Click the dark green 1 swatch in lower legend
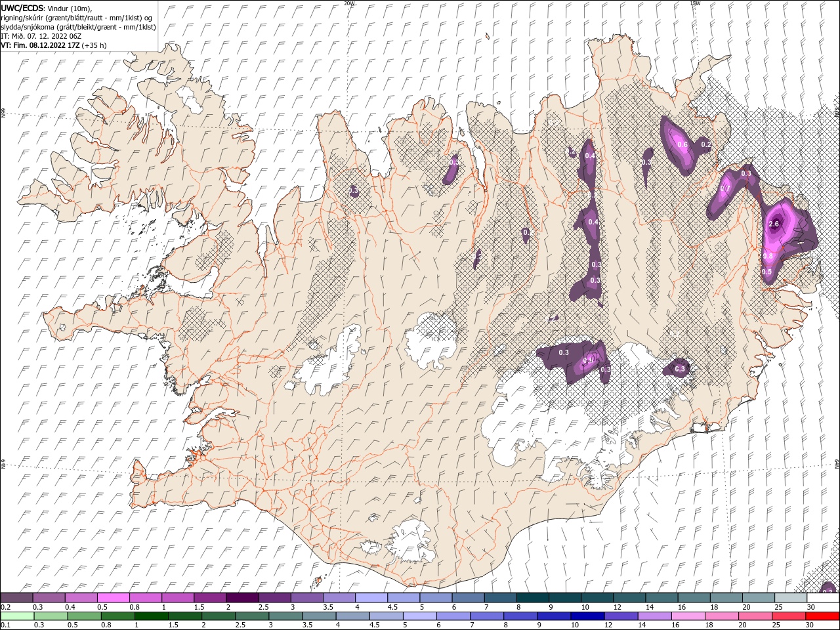This screenshot has height=630, width=840. point(152,616)
